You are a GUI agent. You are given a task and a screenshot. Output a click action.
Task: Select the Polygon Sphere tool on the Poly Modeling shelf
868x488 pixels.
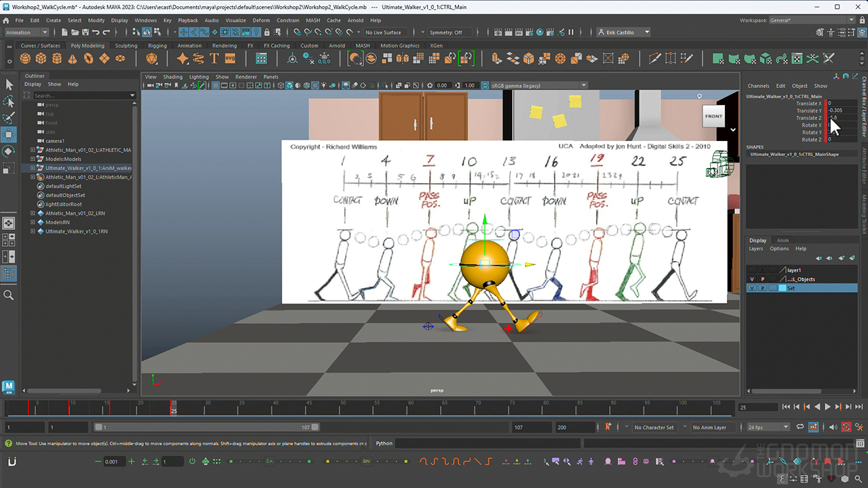click(25, 59)
